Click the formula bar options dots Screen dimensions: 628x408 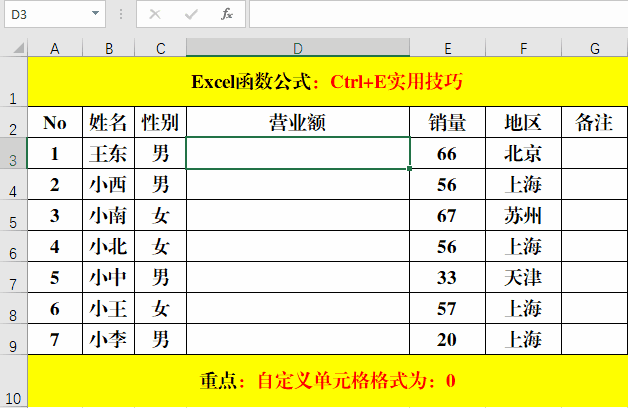[x=121, y=14]
